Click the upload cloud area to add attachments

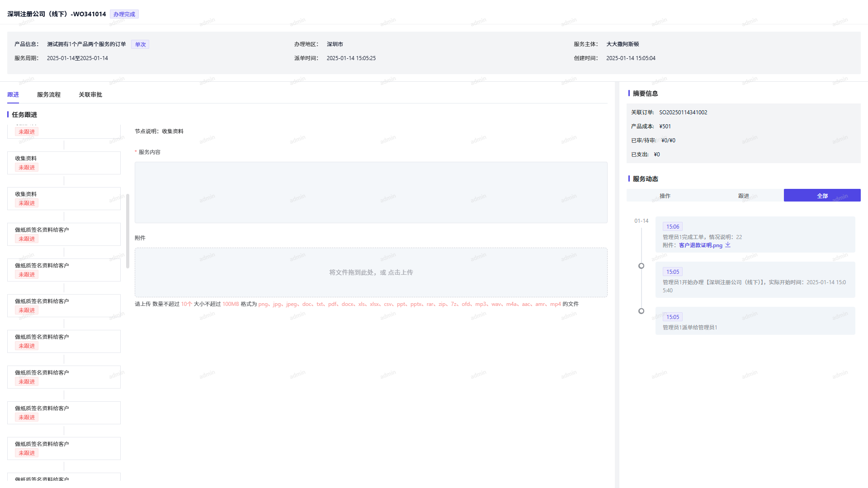[371, 272]
